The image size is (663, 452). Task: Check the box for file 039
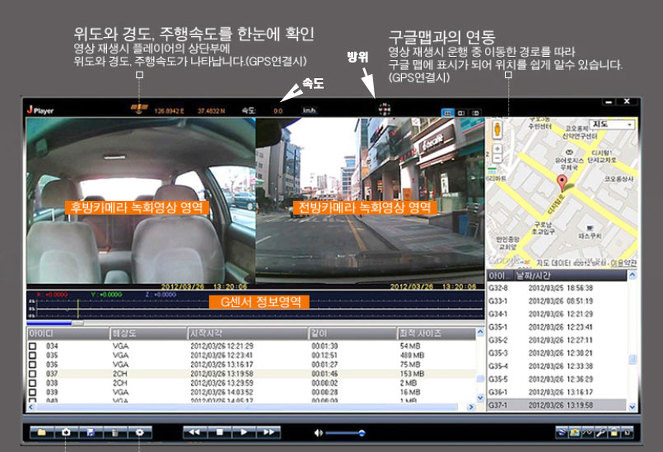tap(33, 392)
